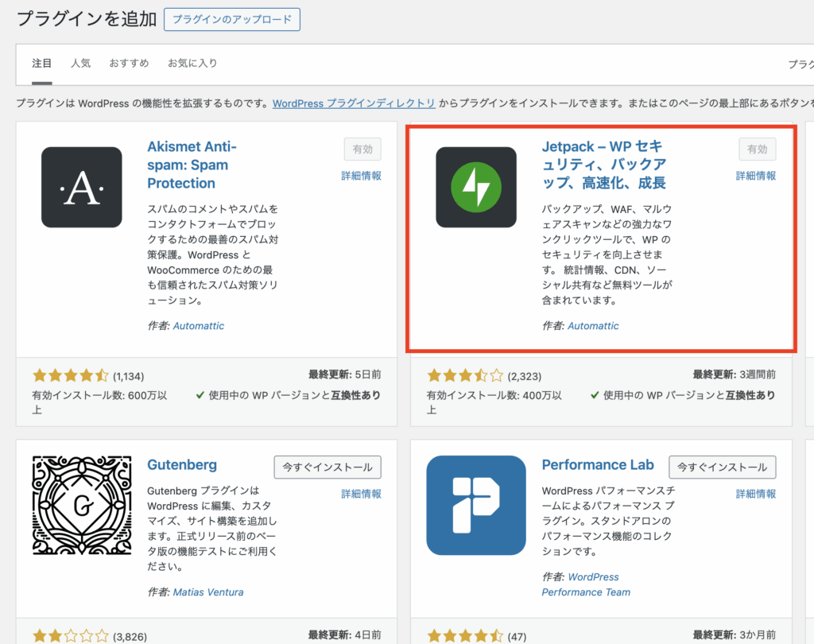Open the Performance Lab title link
814x644 pixels.
598,465
